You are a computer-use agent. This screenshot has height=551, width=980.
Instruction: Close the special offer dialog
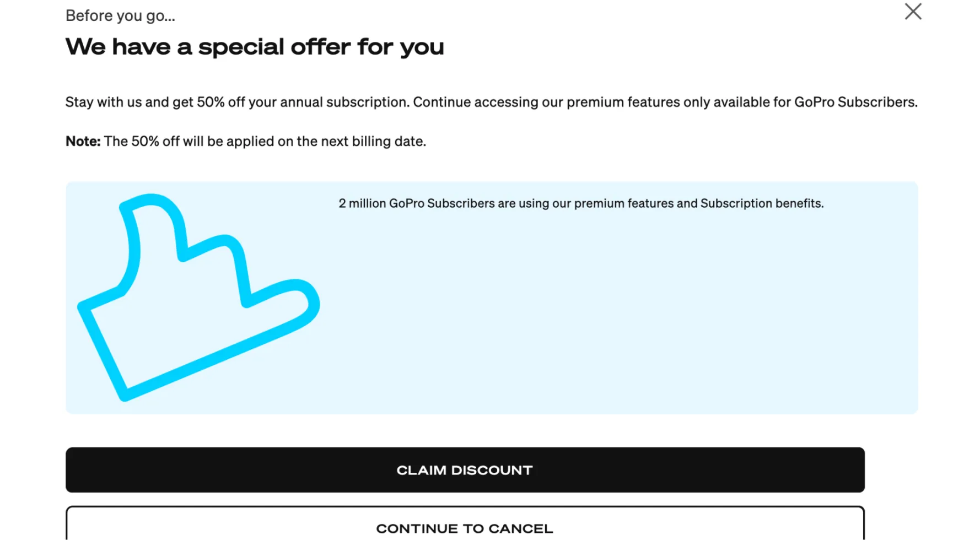coord(913,12)
